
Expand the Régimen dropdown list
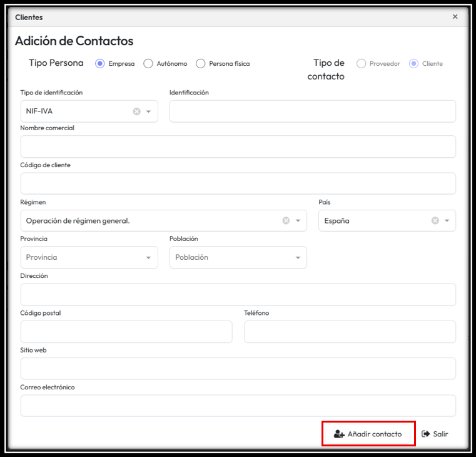[x=298, y=220]
